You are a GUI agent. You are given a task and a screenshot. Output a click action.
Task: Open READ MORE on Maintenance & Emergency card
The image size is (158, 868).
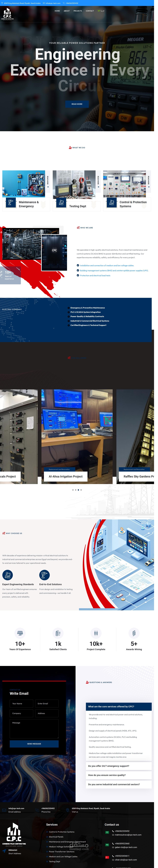[x=48, y=182]
